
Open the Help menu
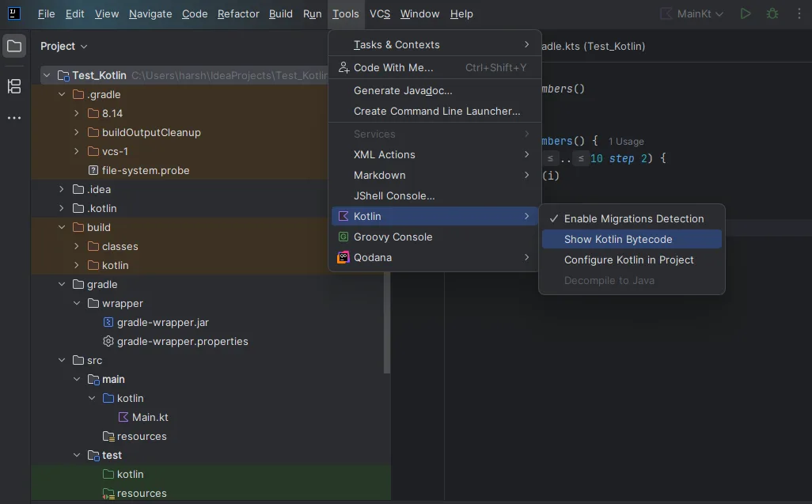[461, 14]
